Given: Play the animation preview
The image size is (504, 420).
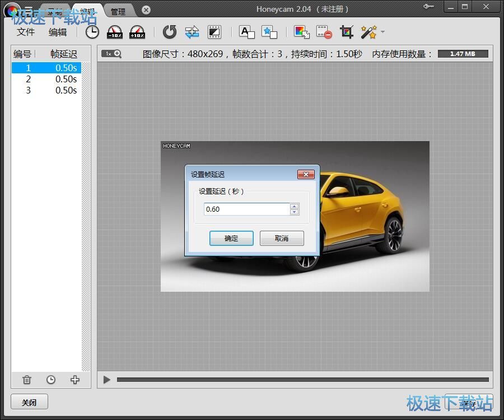Looking at the screenshot, I should [x=107, y=380].
